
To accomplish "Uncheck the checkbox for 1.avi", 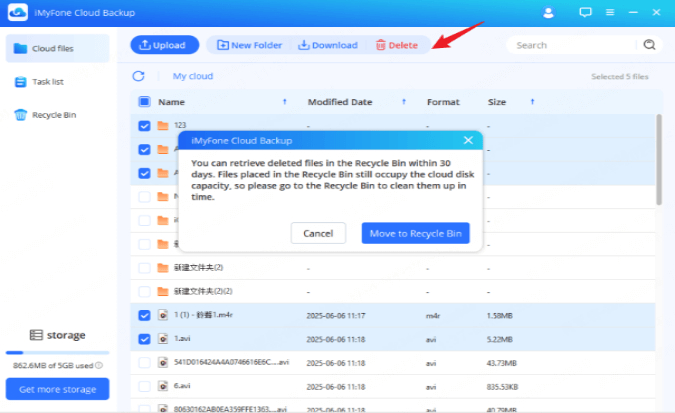I will [144, 339].
